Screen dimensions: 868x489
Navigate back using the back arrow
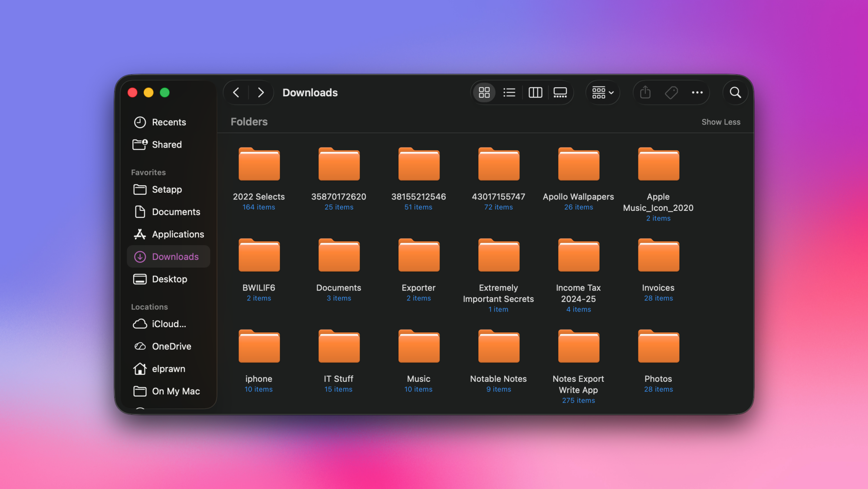coord(237,92)
